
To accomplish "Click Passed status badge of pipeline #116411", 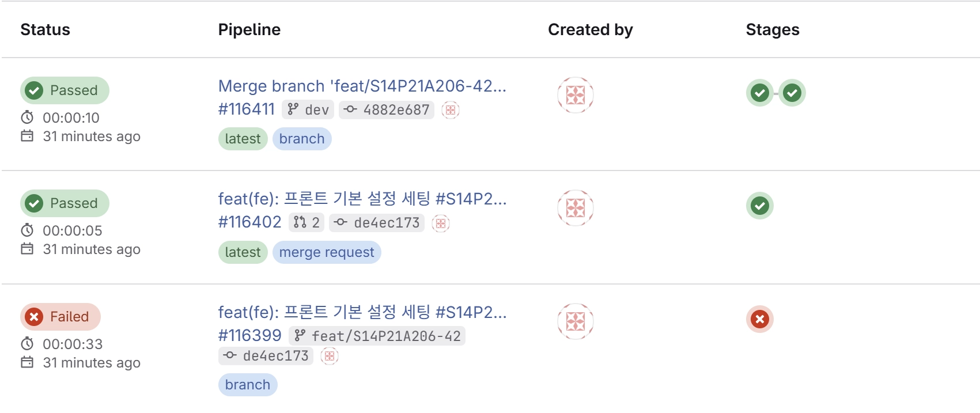I will pyautogui.click(x=65, y=90).
